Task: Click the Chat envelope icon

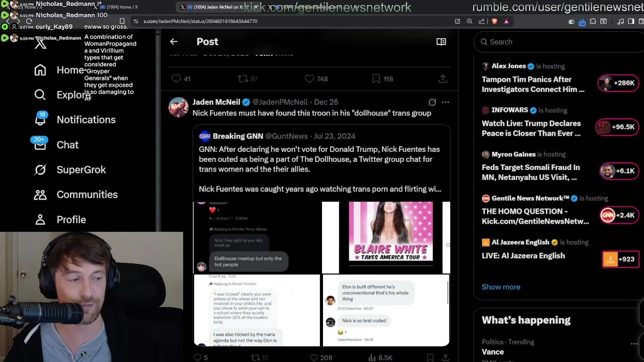Action: click(40, 145)
